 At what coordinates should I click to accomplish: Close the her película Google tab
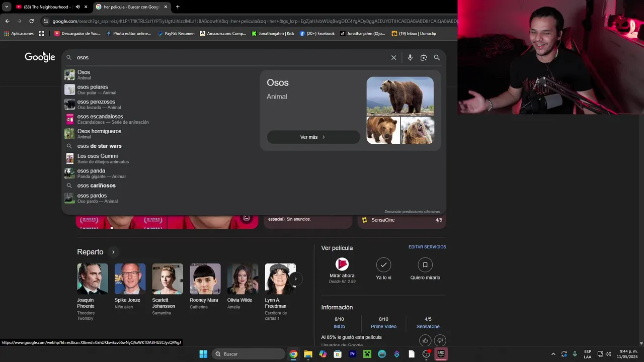point(166,7)
